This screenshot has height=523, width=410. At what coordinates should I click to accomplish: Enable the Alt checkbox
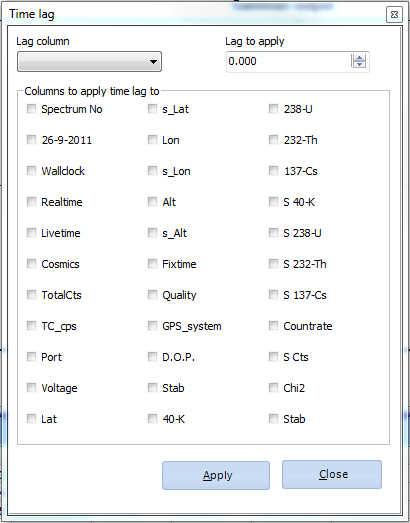152,201
